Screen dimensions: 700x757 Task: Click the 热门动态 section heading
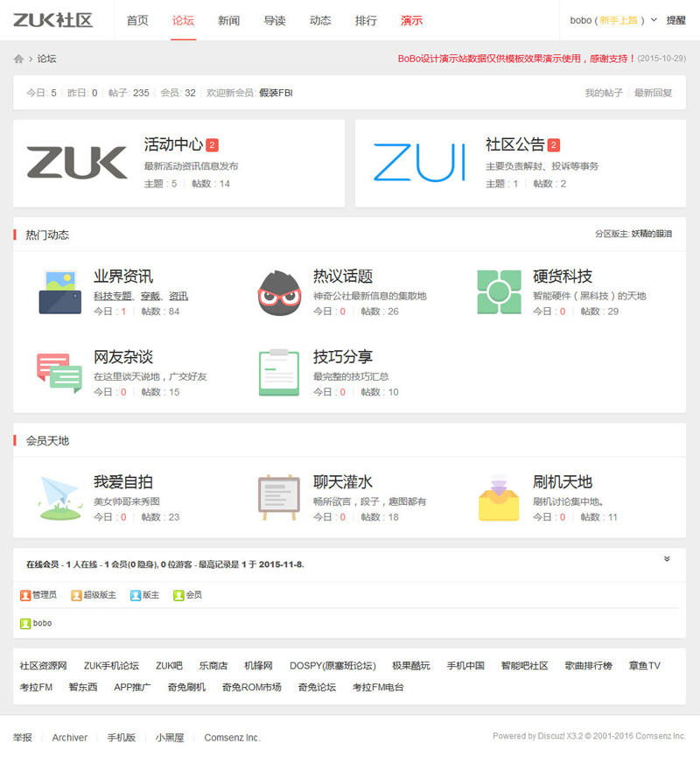tap(47, 235)
